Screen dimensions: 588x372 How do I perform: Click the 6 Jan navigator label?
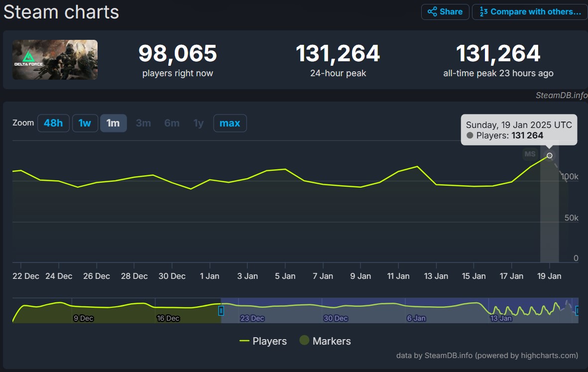click(x=416, y=318)
